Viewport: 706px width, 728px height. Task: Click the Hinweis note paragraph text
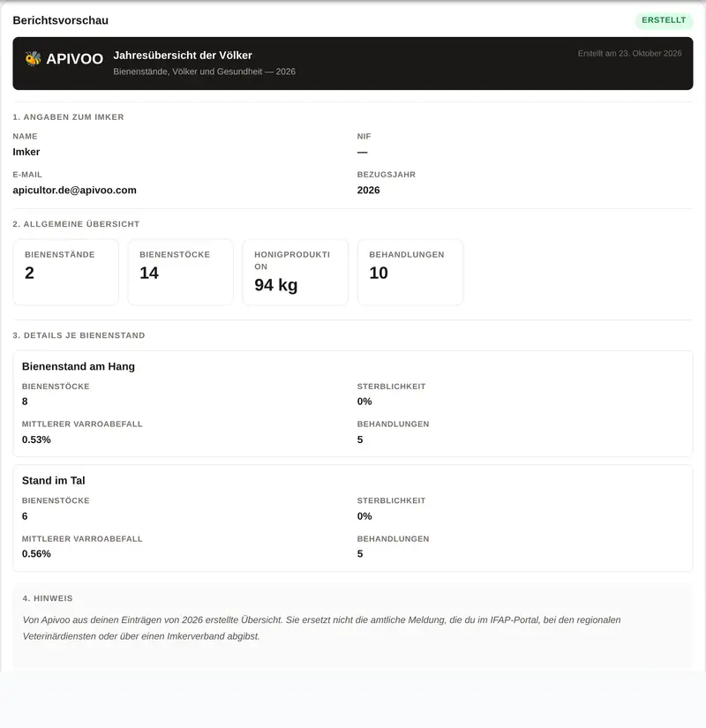pos(321,628)
